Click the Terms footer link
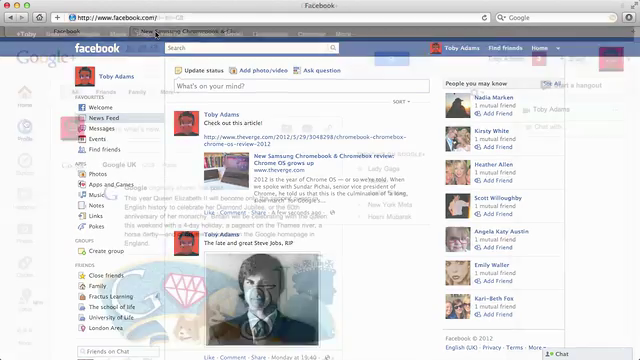The width and height of the screenshot is (640, 360). coord(514,348)
